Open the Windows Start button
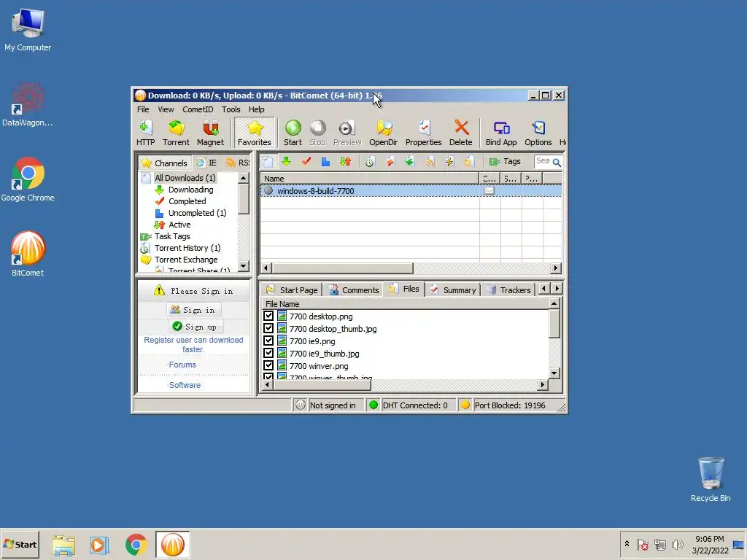The width and height of the screenshot is (747, 560). [x=20, y=544]
